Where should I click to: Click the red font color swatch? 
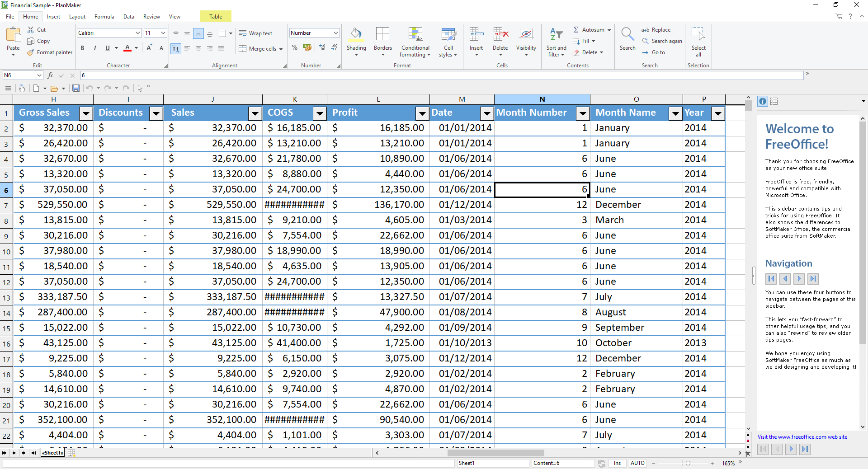(127, 48)
